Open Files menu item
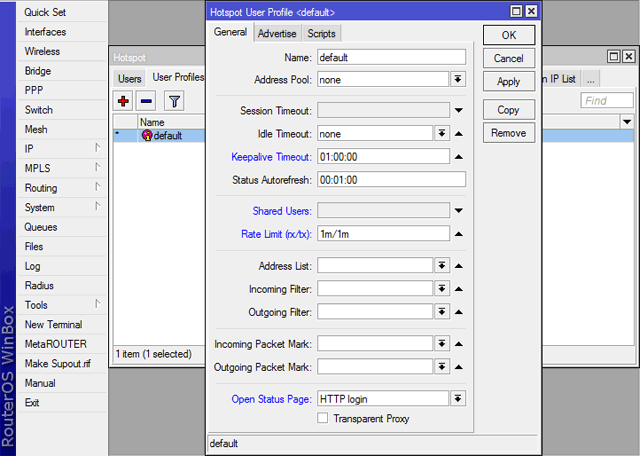Image resolution: width=640 pixels, height=456 pixels. coord(62,247)
